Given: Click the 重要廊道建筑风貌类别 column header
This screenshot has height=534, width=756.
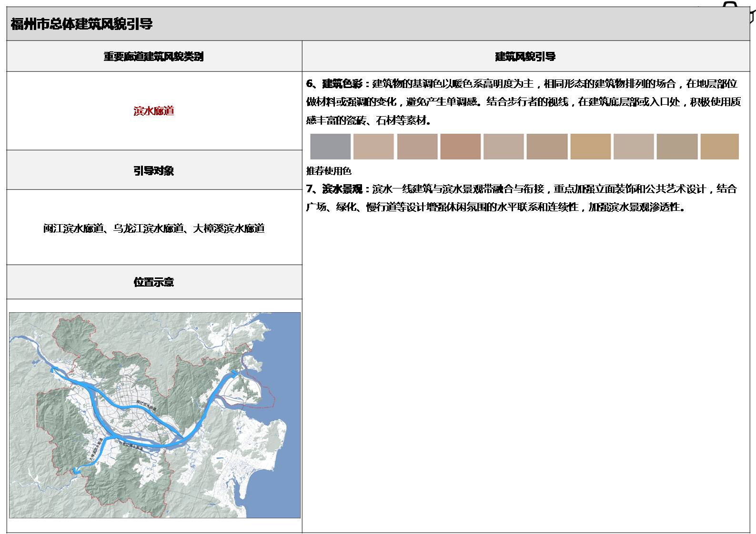Looking at the screenshot, I should (154, 57).
